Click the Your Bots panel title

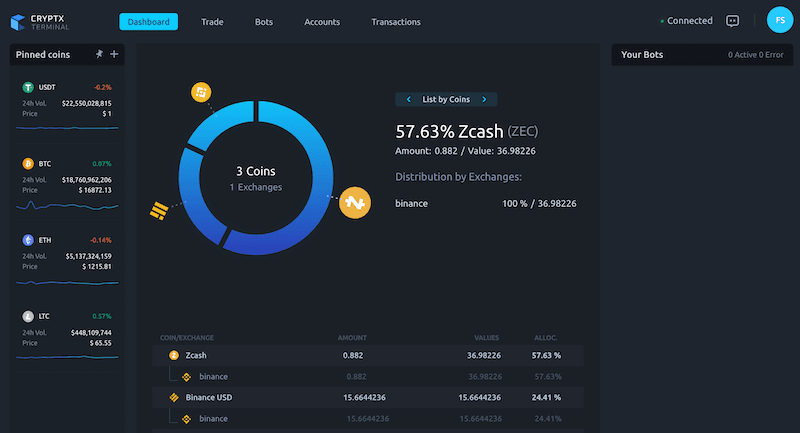pos(642,55)
